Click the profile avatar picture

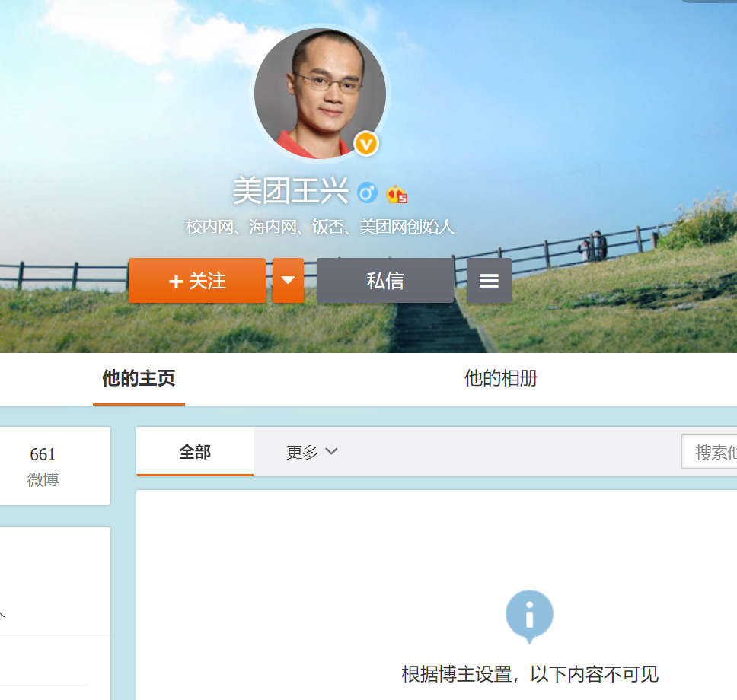[x=320, y=94]
